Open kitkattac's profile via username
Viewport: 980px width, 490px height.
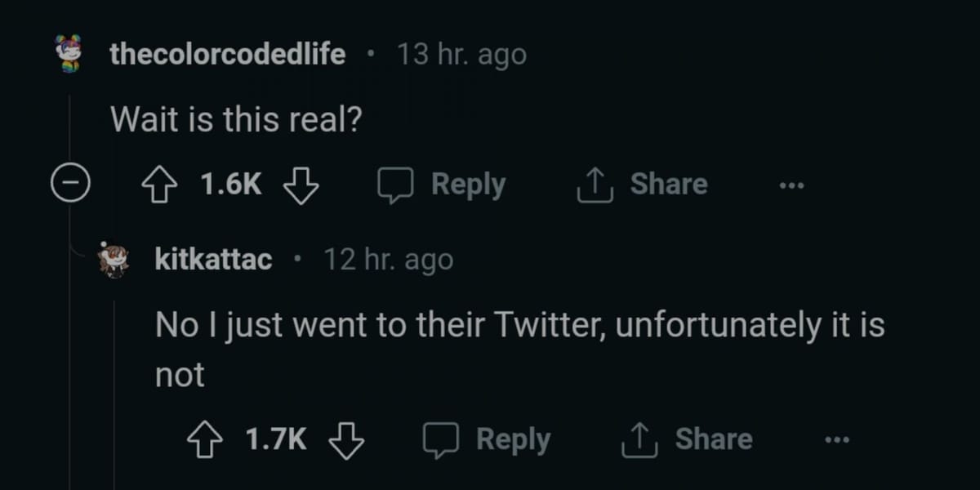coord(213,260)
